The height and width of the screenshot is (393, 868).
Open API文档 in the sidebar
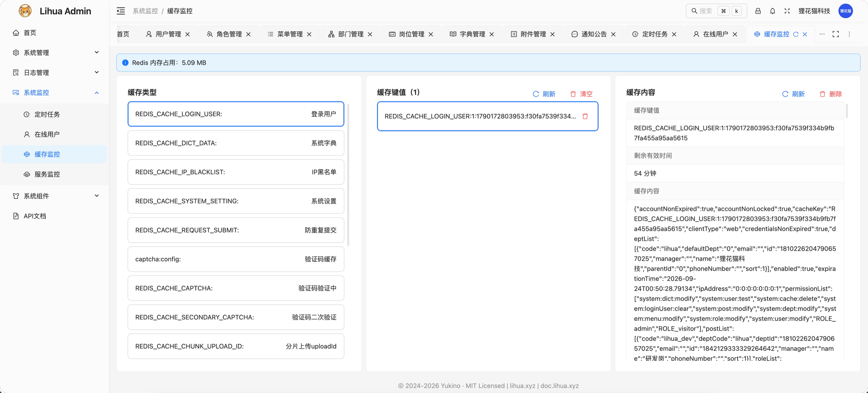[55, 216]
